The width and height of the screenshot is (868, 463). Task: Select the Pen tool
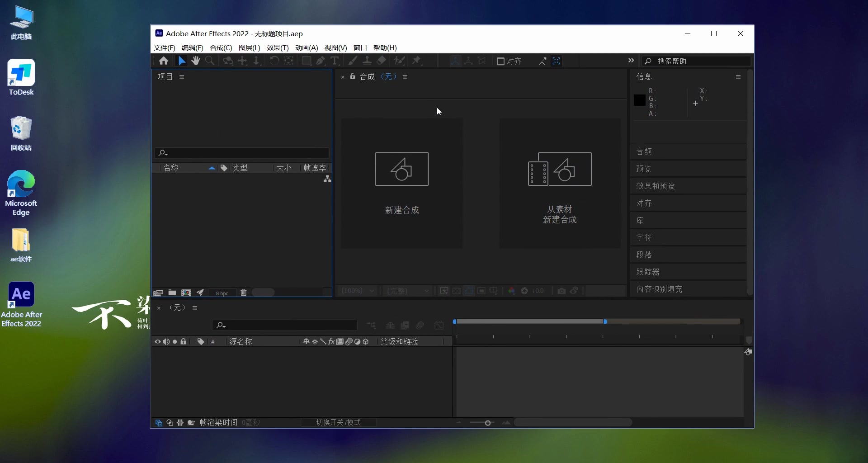[321, 61]
